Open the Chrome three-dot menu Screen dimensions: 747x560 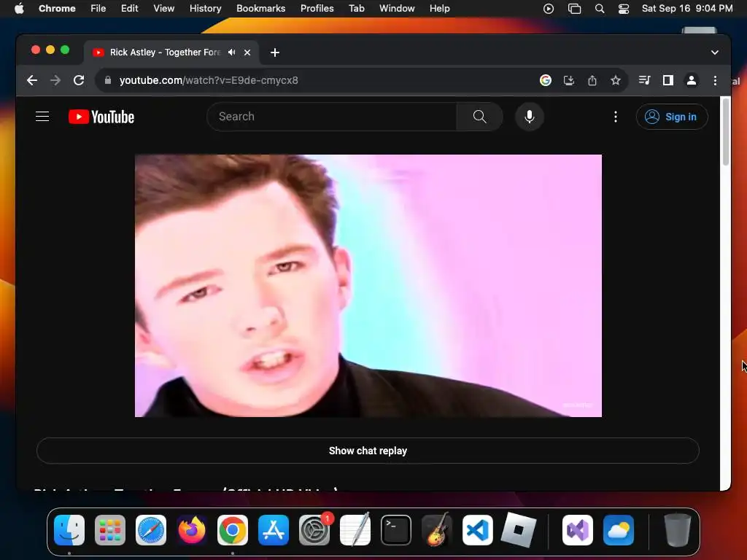pos(715,80)
